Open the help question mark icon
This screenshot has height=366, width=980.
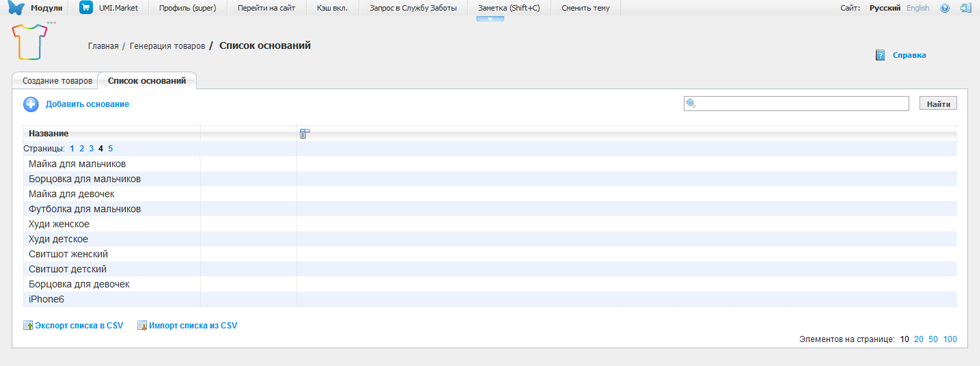pos(944,8)
